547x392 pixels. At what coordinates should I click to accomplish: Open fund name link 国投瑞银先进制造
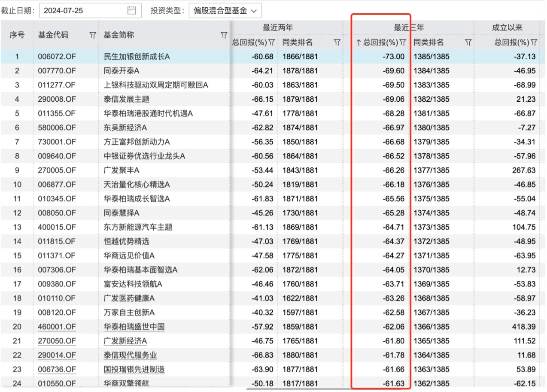[134, 369]
